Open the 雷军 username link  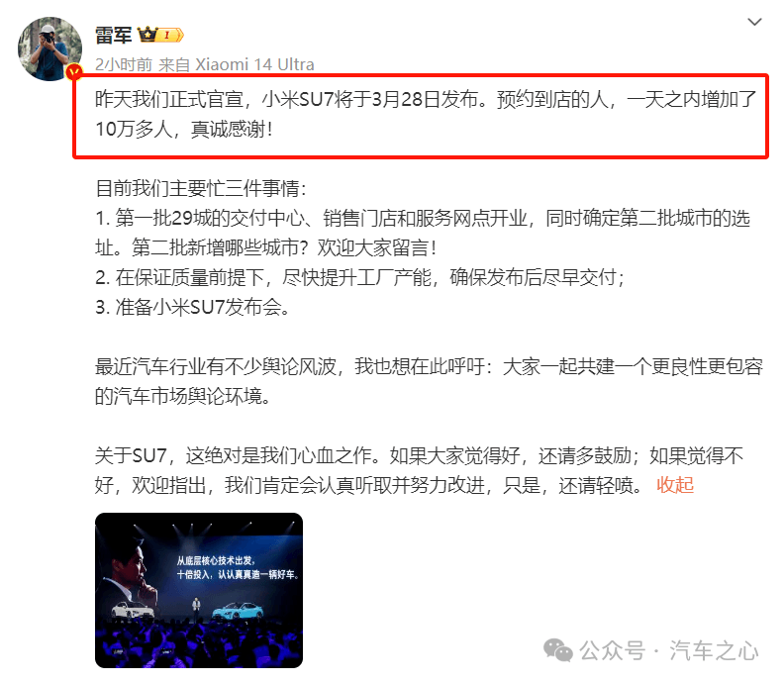(114, 35)
